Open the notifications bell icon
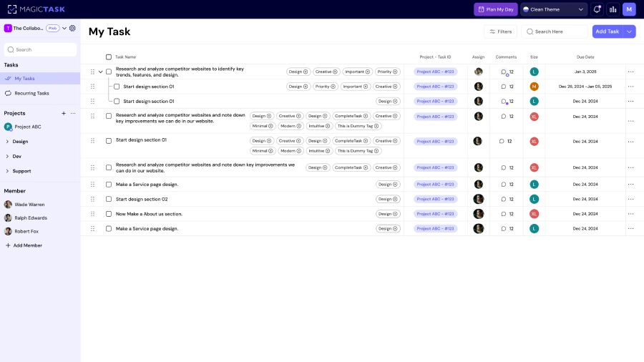644x362 pixels. [x=597, y=9]
